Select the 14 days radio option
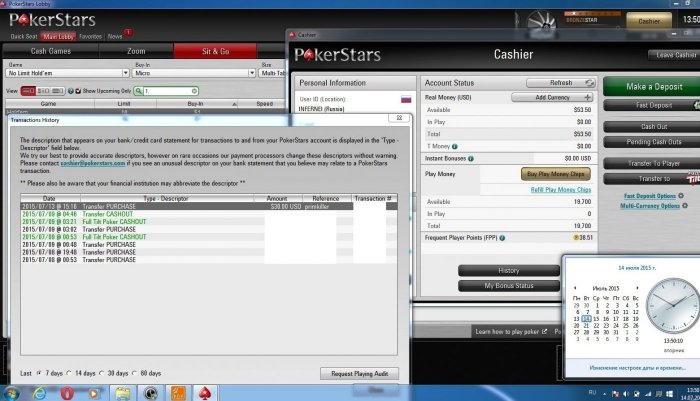700x401 pixels. pyautogui.click(x=70, y=372)
